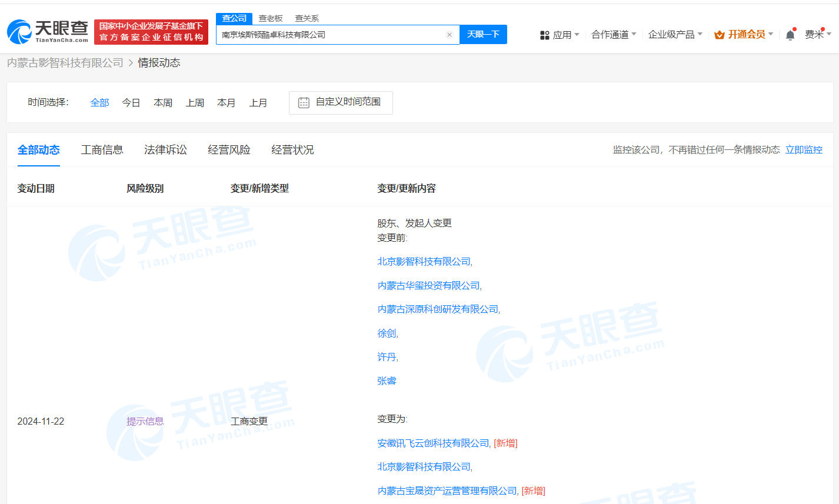Click the 立即监控 link
Viewport: 839px width, 504px height.
tap(804, 150)
